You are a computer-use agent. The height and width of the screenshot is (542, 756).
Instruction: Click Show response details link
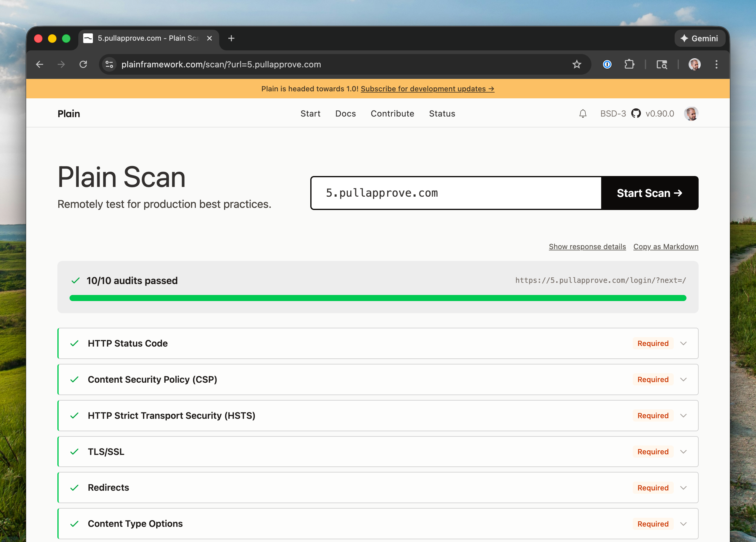pos(587,246)
